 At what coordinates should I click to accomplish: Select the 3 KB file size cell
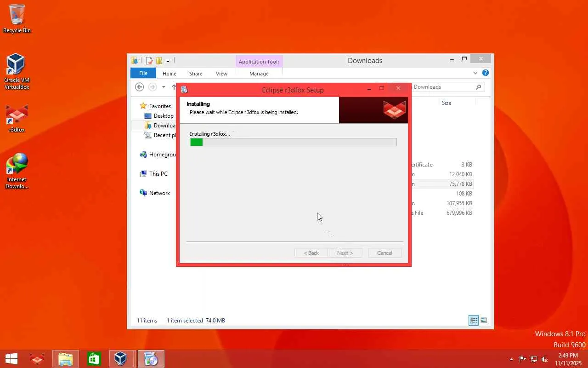[467, 165]
